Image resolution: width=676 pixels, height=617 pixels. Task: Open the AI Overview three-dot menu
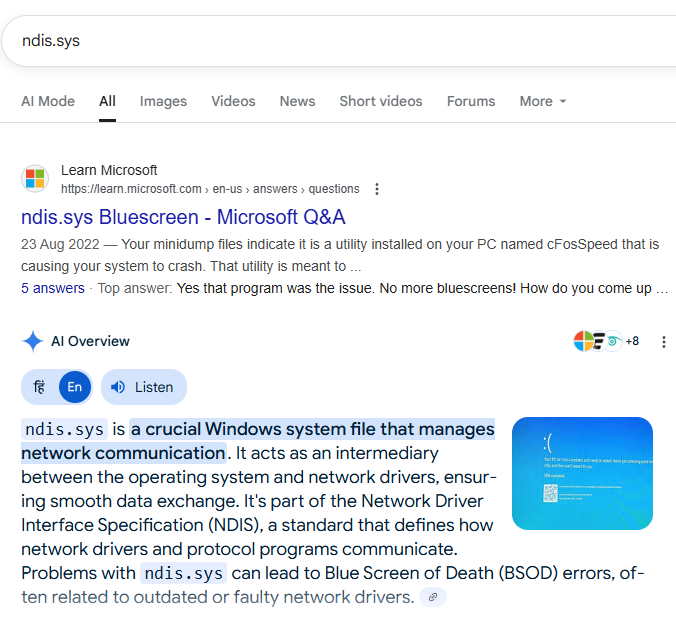(x=663, y=342)
